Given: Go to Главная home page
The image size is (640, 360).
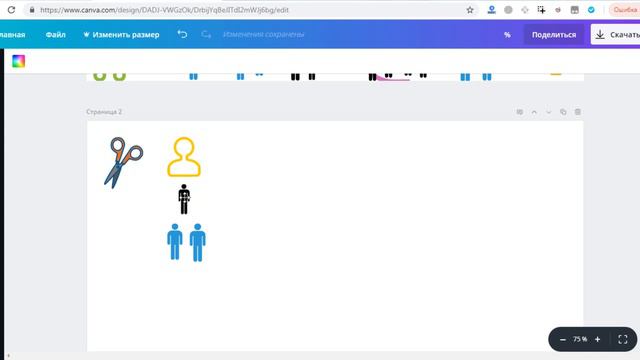Looking at the screenshot, I should (x=12, y=35).
